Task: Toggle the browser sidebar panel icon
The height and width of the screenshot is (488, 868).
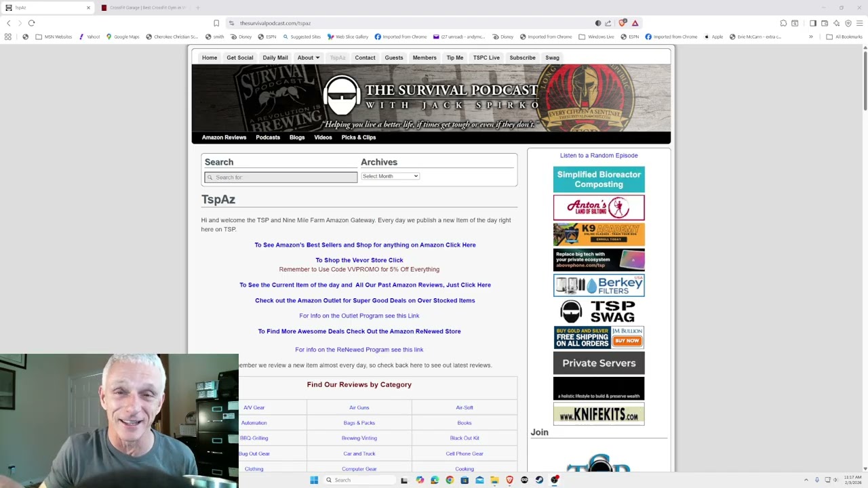Action: tap(812, 23)
